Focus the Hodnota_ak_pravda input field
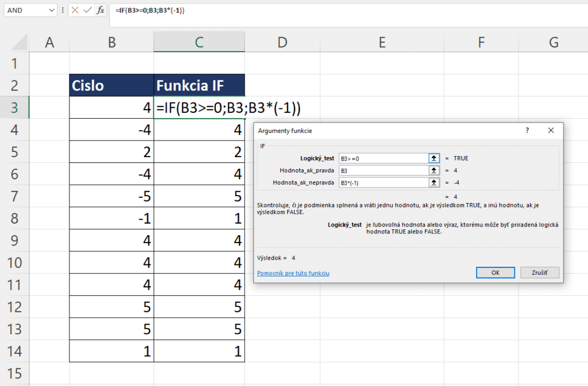This screenshot has height=386, width=588. pos(383,170)
